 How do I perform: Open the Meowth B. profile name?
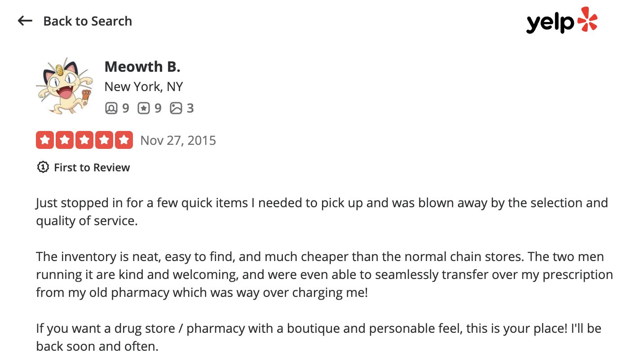142,67
